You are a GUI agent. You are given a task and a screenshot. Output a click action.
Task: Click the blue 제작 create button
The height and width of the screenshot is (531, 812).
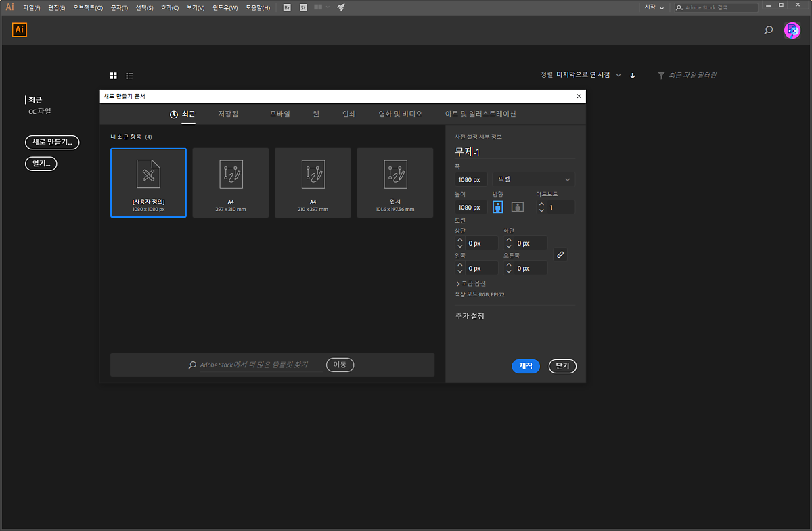tap(526, 366)
